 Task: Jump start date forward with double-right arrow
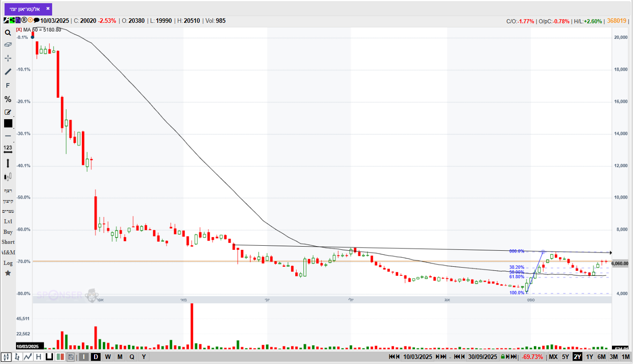[x=444, y=357]
